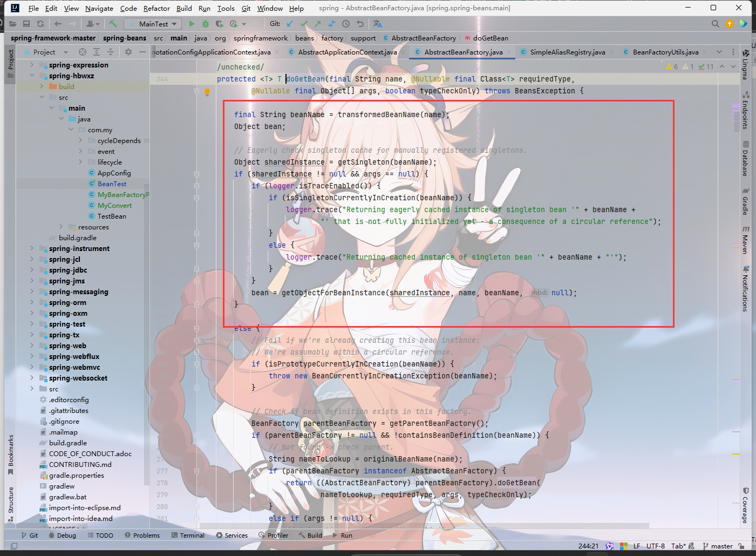Click the 244:21 cursor position
Screen dimensions: 756x556
pyautogui.click(x=589, y=546)
